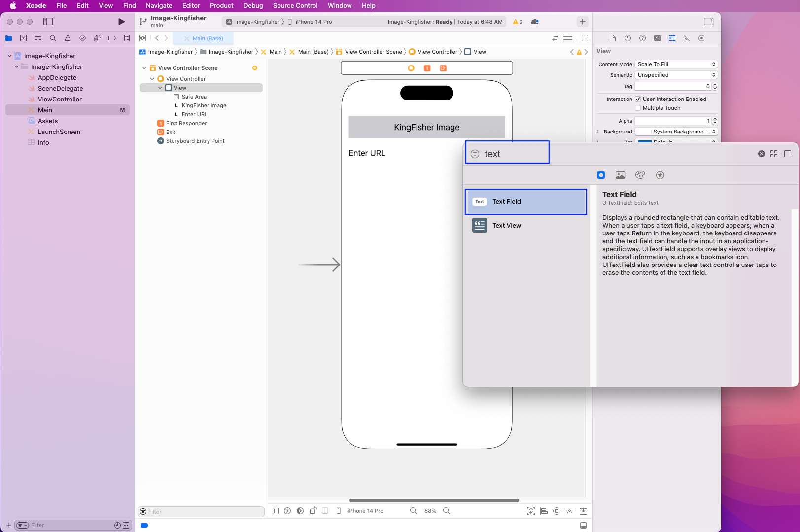Click iPhone 14 Pro device button at bottom
The height and width of the screenshot is (532, 800).
[360, 511]
